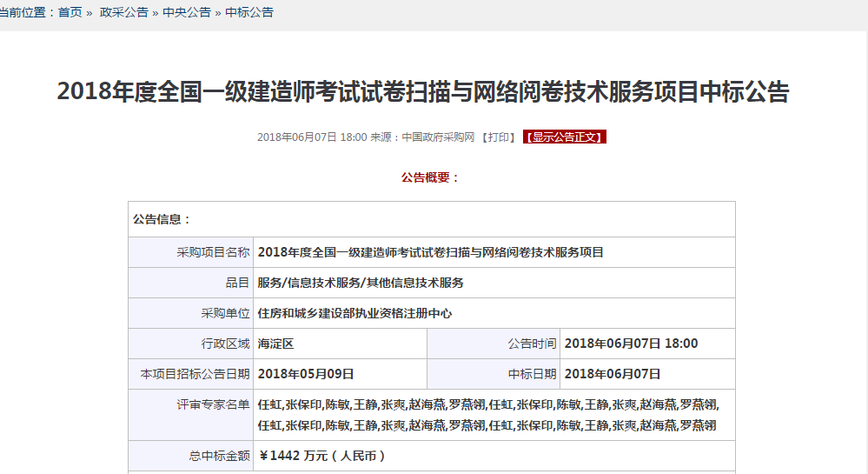Select the 中标公告 breadcrumb link
This screenshot has height=474, width=868.
[x=249, y=12]
